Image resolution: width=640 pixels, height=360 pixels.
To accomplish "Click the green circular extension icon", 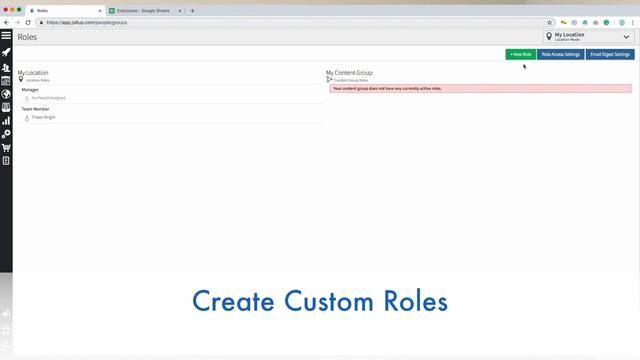I will 607,22.
